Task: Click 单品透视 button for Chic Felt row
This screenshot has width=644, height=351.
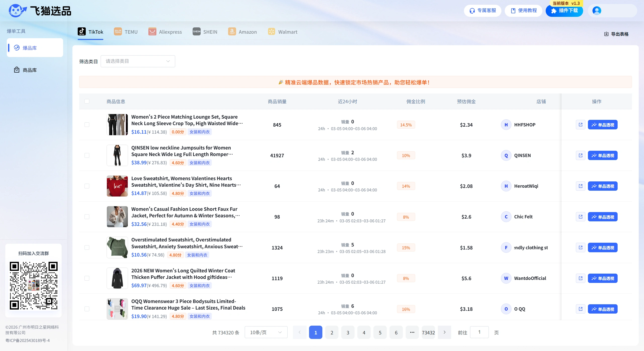Action: (x=603, y=217)
